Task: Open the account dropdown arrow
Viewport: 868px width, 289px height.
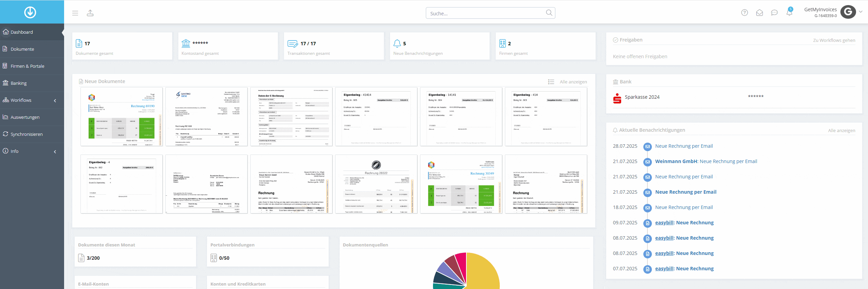Action: tap(861, 12)
